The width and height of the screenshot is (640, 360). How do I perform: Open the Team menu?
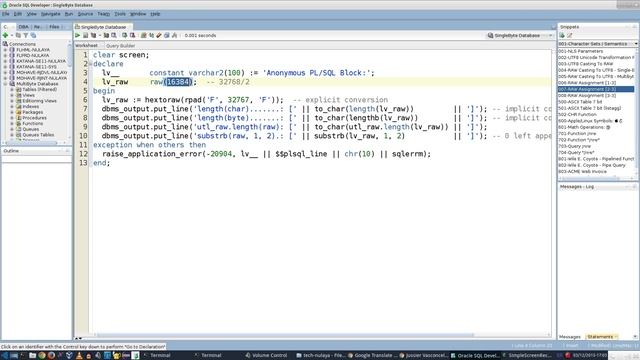point(104,14)
